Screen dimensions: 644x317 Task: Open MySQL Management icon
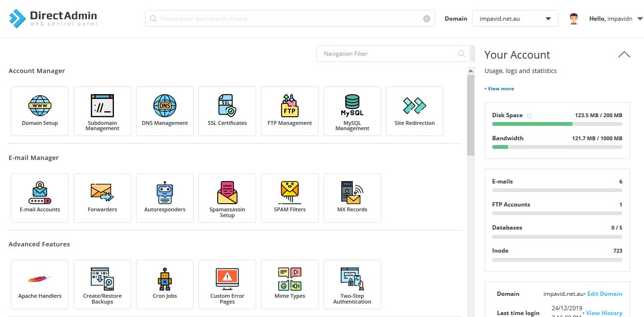click(x=352, y=106)
